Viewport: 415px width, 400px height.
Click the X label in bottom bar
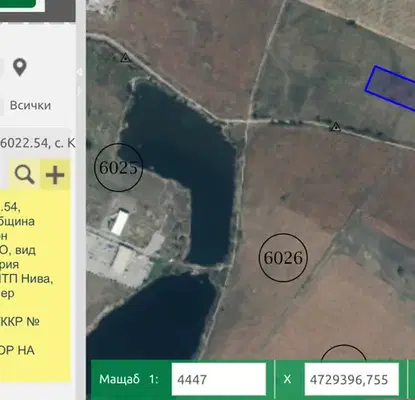(287, 379)
